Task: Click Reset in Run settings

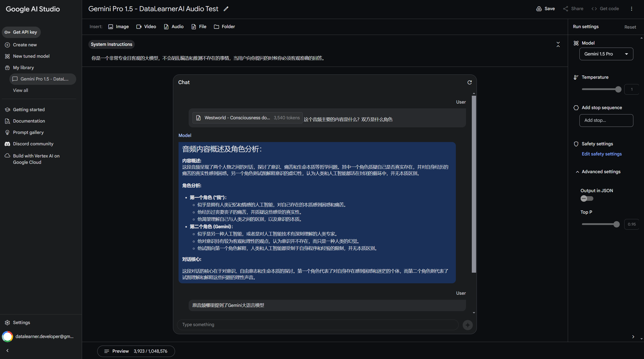Action: (x=630, y=27)
